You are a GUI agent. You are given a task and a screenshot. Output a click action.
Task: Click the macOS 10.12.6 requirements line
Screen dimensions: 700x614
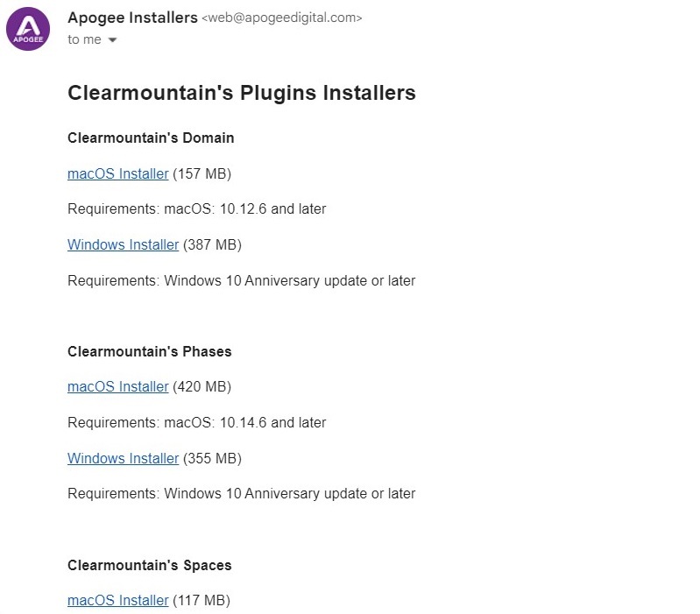click(196, 209)
